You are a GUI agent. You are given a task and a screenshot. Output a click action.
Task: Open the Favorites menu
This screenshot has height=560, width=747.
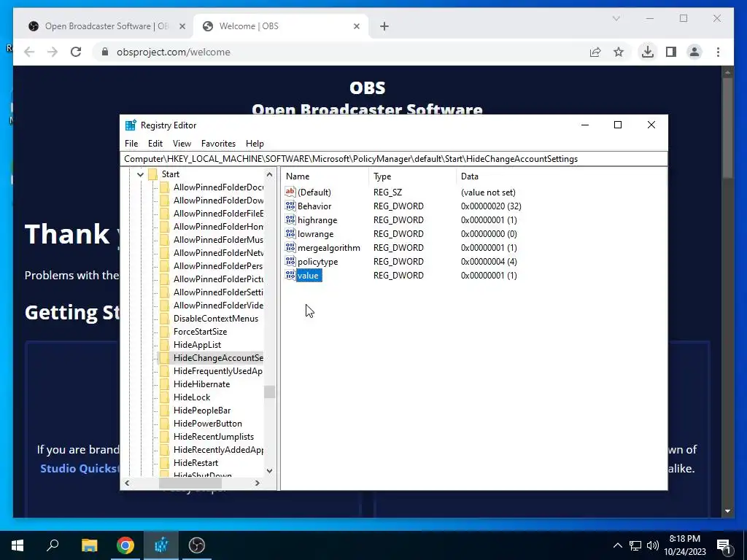point(218,144)
